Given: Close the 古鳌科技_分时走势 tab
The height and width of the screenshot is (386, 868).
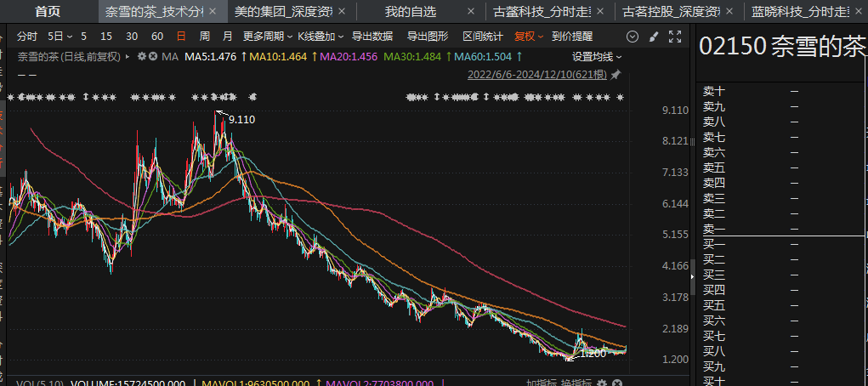Looking at the screenshot, I should pos(600,11).
